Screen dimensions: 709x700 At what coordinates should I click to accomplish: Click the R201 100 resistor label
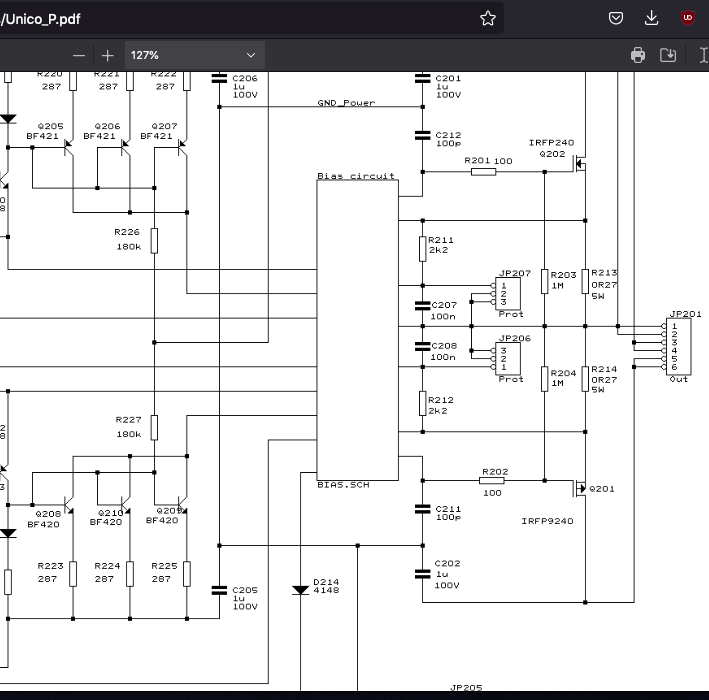[488, 161]
